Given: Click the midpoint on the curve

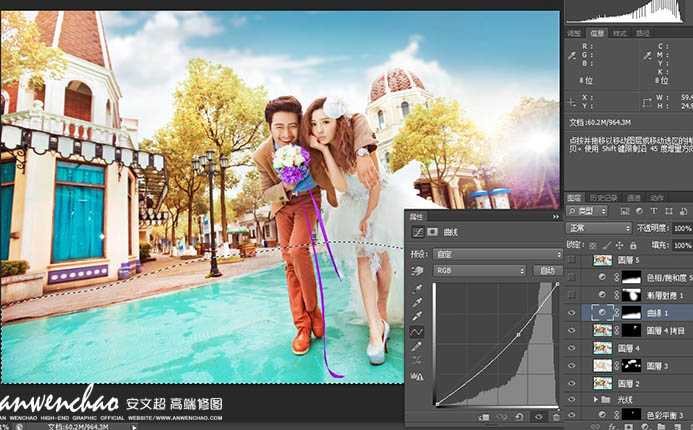Looking at the screenshot, I should (x=519, y=335).
